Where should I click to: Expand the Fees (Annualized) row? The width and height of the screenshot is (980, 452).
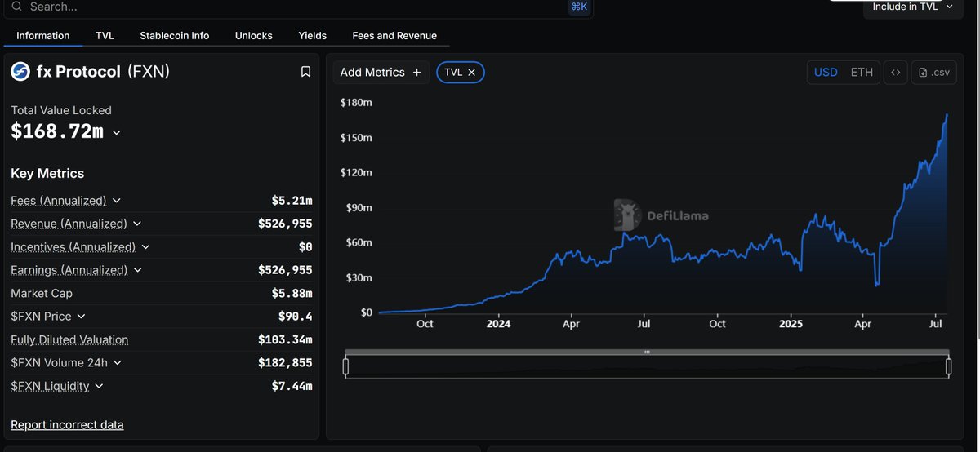tap(116, 201)
